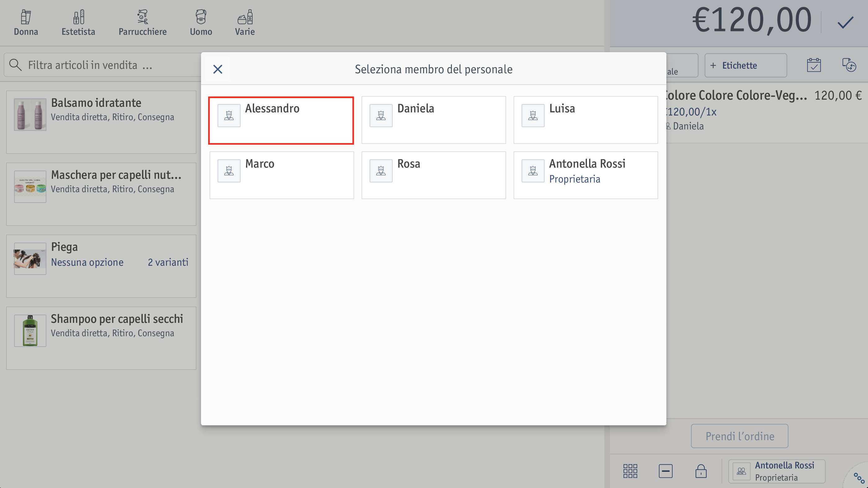Click the lock screen icon
Screen dimensions: 868x488
(x=700, y=471)
